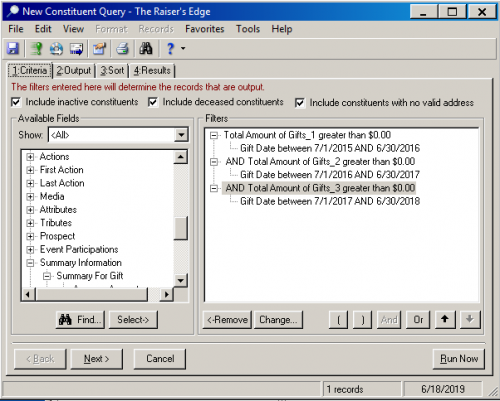The width and height of the screenshot is (500, 401).
Task: Click the scroll right arrow in Available Fields
Action: tap(167, 294)
